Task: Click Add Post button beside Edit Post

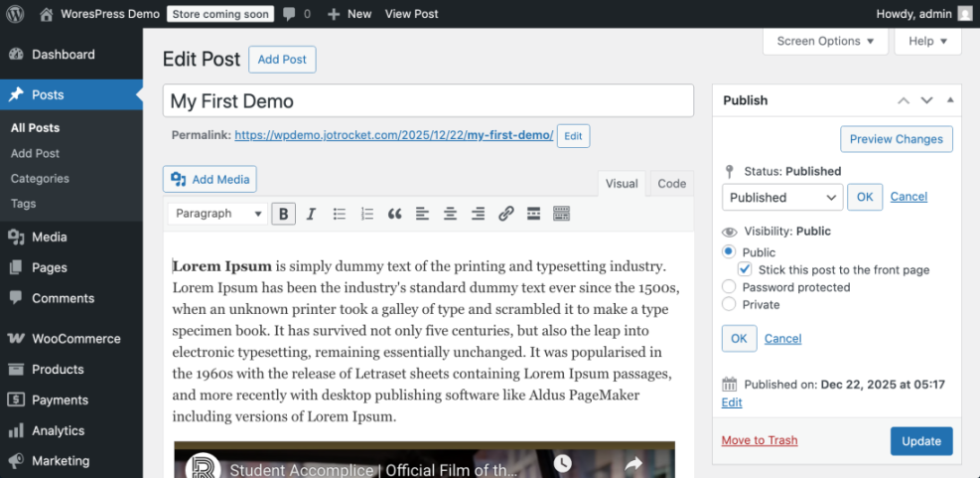Action: coord(282,60)
